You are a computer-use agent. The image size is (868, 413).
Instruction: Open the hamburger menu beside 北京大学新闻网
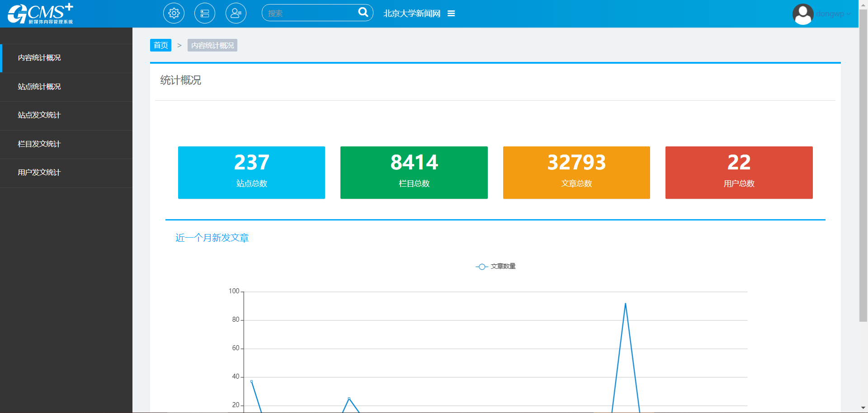451,14
